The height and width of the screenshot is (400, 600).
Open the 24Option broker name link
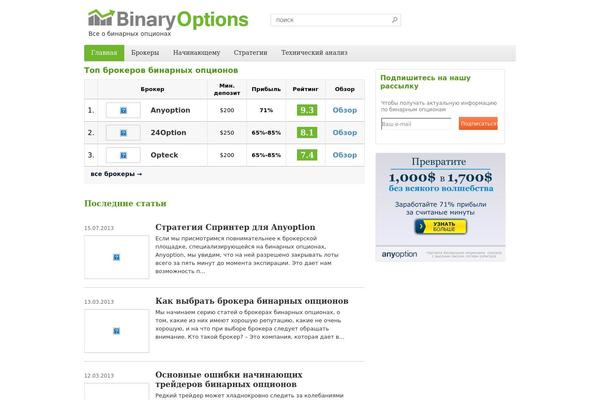click(168, 132)
